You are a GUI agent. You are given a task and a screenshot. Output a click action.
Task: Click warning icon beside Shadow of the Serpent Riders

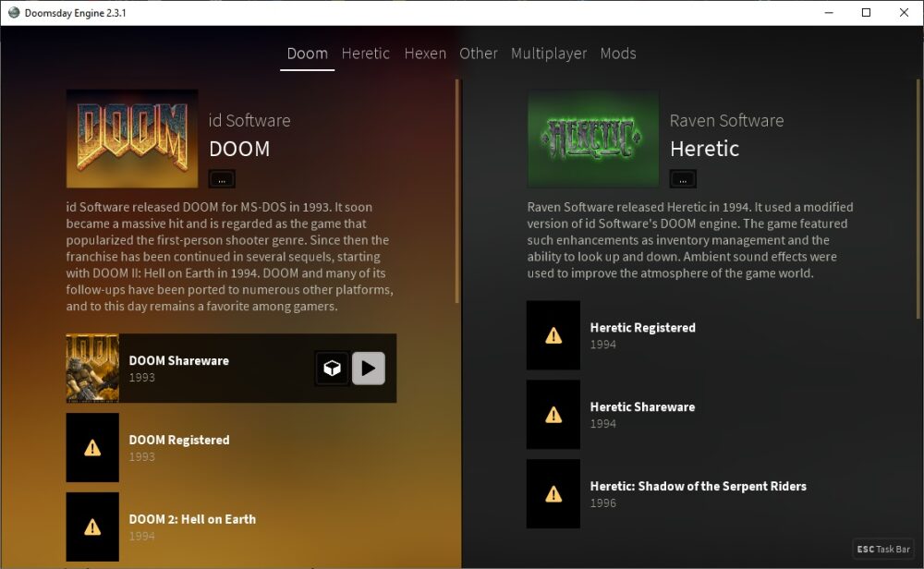pos(553,494)
